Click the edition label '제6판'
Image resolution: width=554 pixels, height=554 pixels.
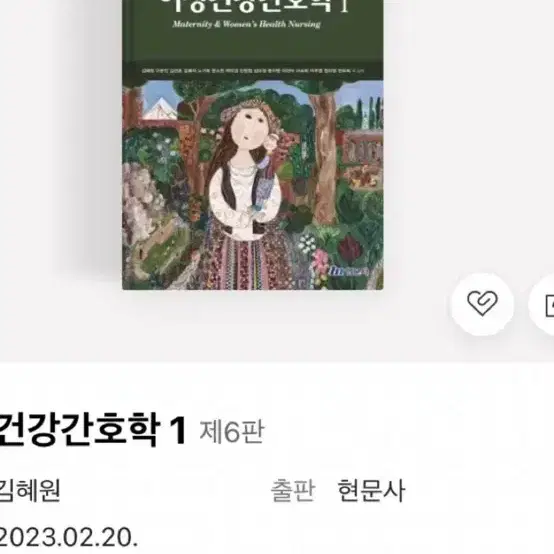(x=232, y=432)
